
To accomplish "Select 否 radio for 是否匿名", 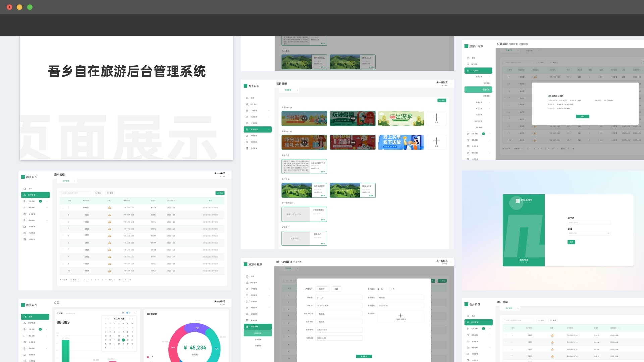I will click(390, 289).
